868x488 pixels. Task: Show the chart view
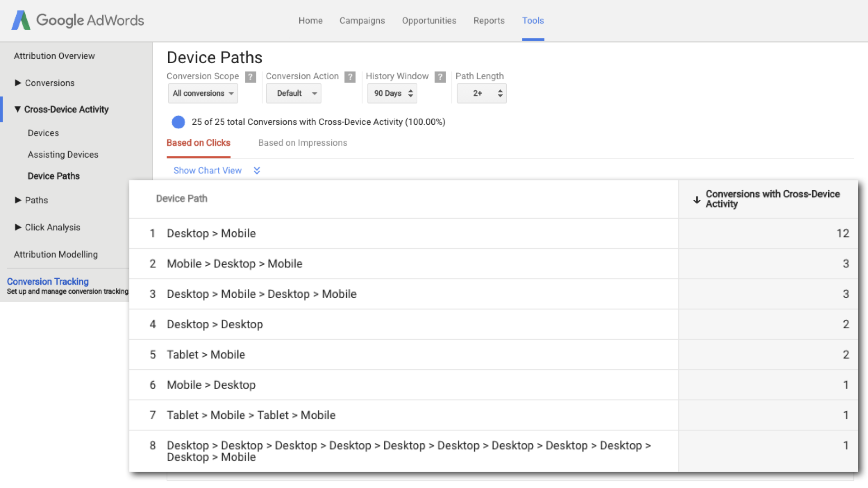click(x=208, y=170)
